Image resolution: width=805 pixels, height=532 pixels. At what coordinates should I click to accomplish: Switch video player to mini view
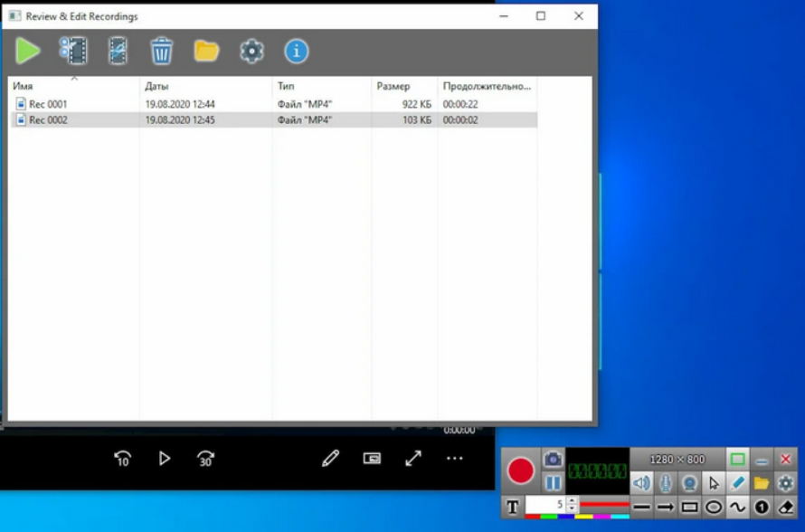tap(373, 458)
